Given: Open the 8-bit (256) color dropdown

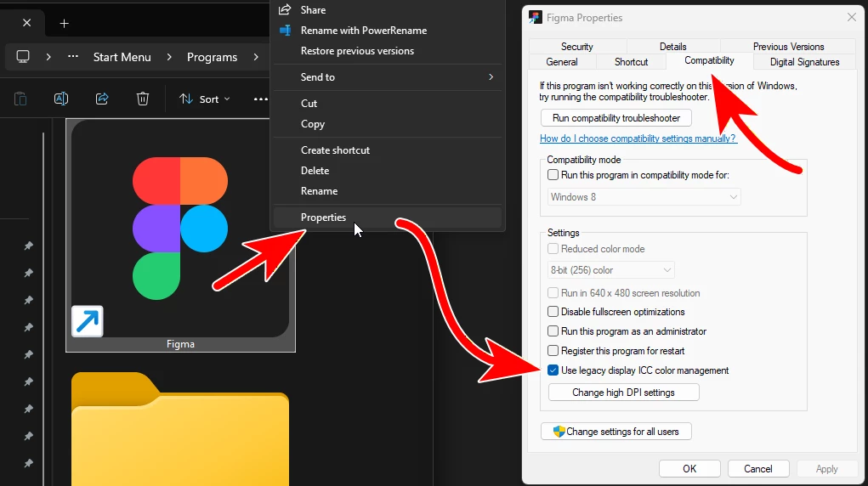Looking at the screenshot, I should [610, 270].
